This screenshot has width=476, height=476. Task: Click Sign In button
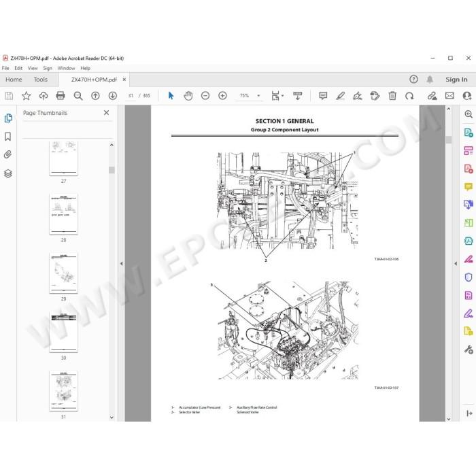click(456, 80)
